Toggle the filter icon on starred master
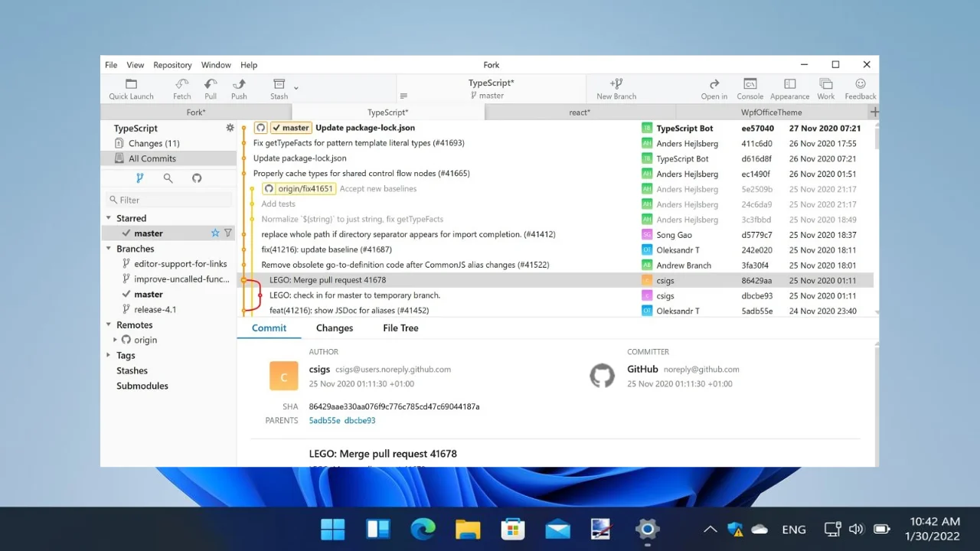980x551 pixels. coord(227,233)
